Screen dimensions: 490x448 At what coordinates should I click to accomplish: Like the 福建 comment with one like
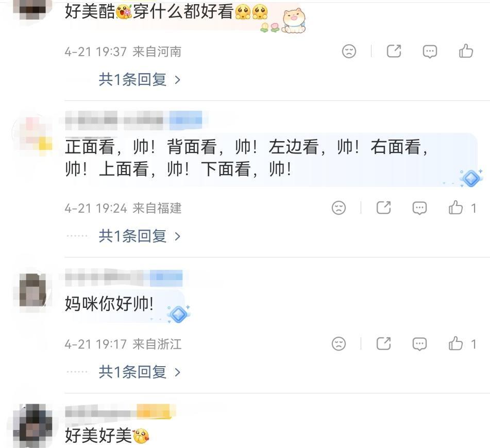pyautogui.click(x=462, y=208)
